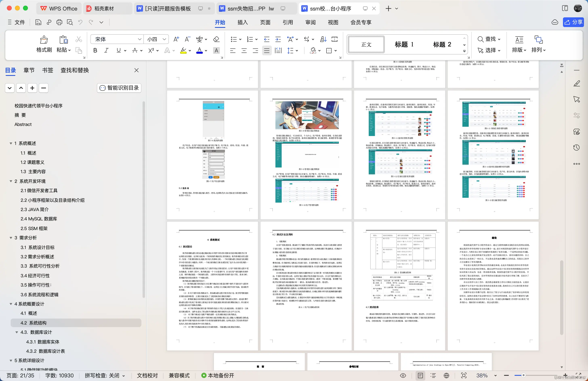Toggle underline formatting
The height and width of the screenshot is (381, 588).
tap(118, 50)
